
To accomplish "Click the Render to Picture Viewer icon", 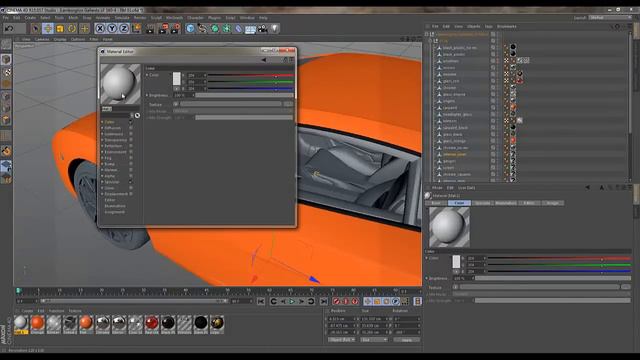I will click(163, 28).
